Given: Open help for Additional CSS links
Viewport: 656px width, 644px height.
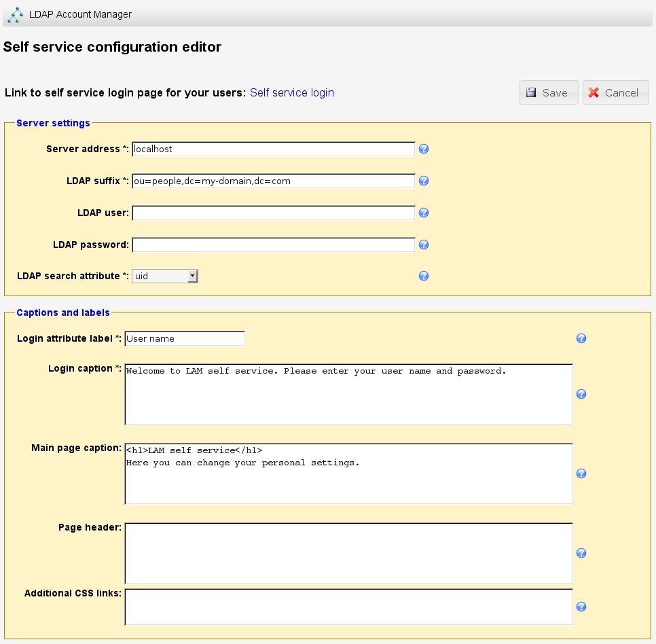Looking at the screenshot, I should pyautogui.click(x=581, y=607).
